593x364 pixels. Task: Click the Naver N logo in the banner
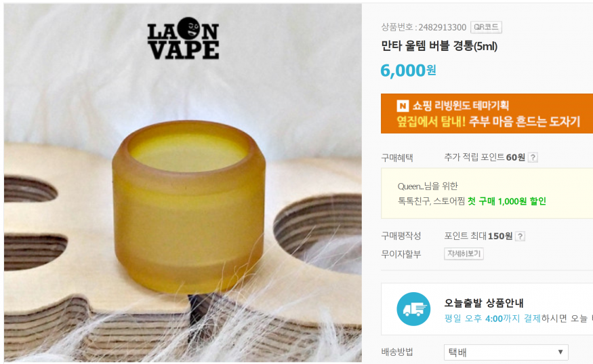(x=403, y=106)
